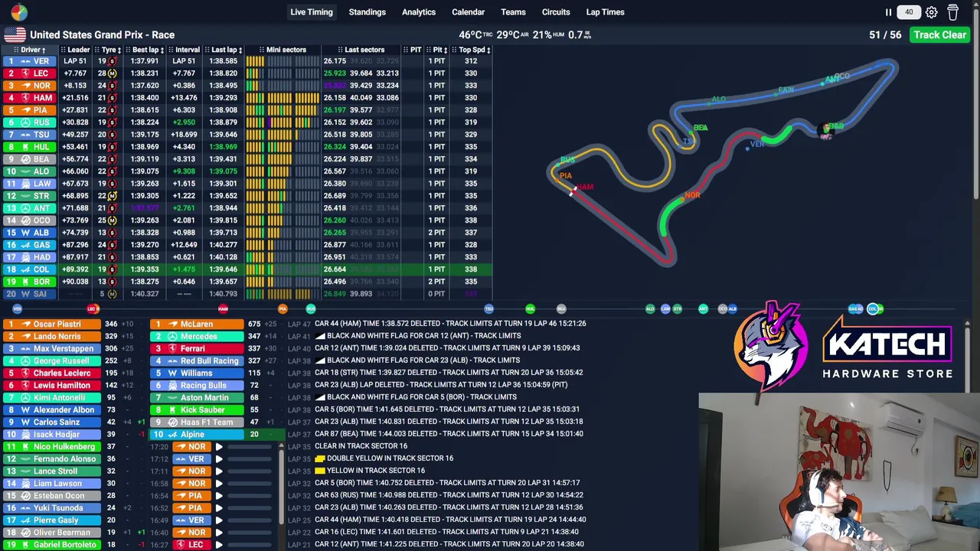Play the 16:58 NOR team radio clip

[219, 484]
